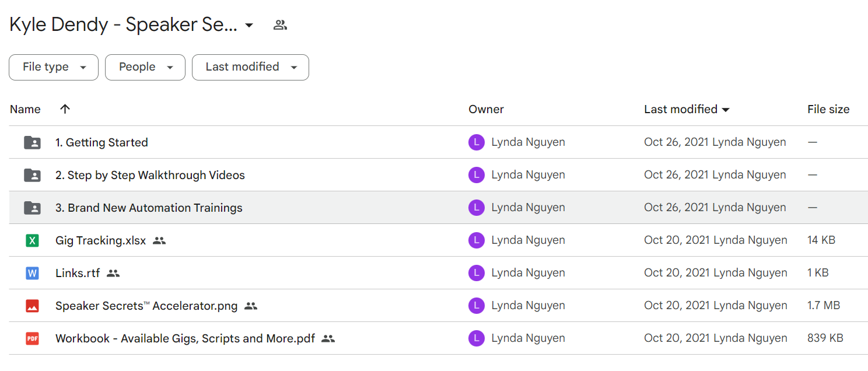This screenshot has height=371, width=868.
Task: Open the Last modified filter chip
Action: [x=250, y=67]
